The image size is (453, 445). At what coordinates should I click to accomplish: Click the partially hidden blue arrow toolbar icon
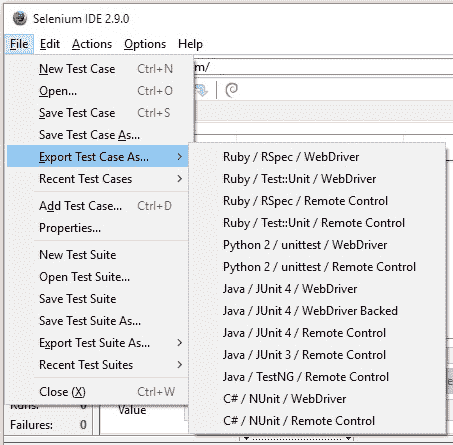201,90
